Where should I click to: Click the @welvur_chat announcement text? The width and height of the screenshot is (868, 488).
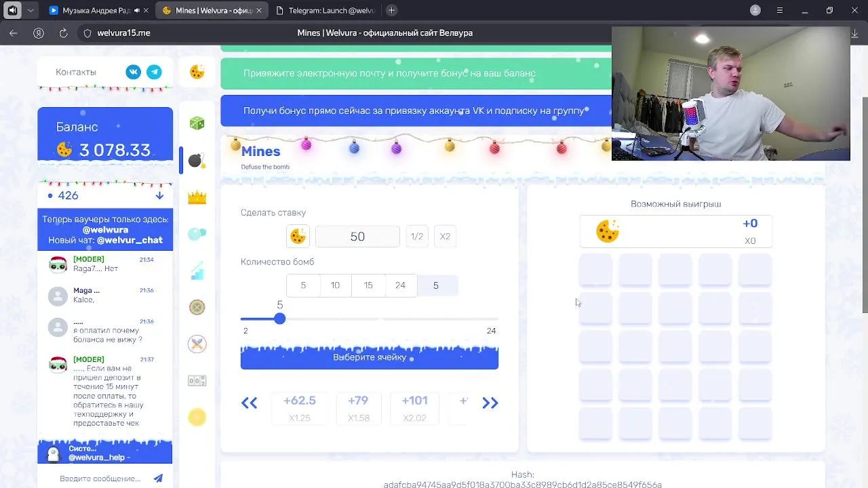tap(130, 240)
